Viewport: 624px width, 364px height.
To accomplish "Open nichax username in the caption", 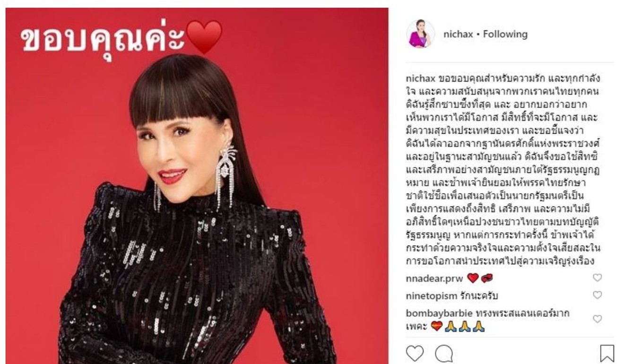I will tap(421, 78).
